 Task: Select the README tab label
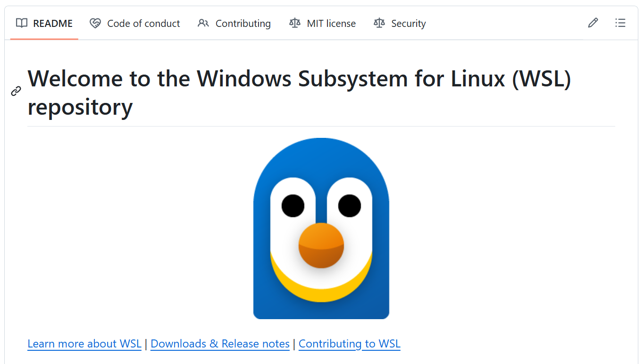pos(52,24)
